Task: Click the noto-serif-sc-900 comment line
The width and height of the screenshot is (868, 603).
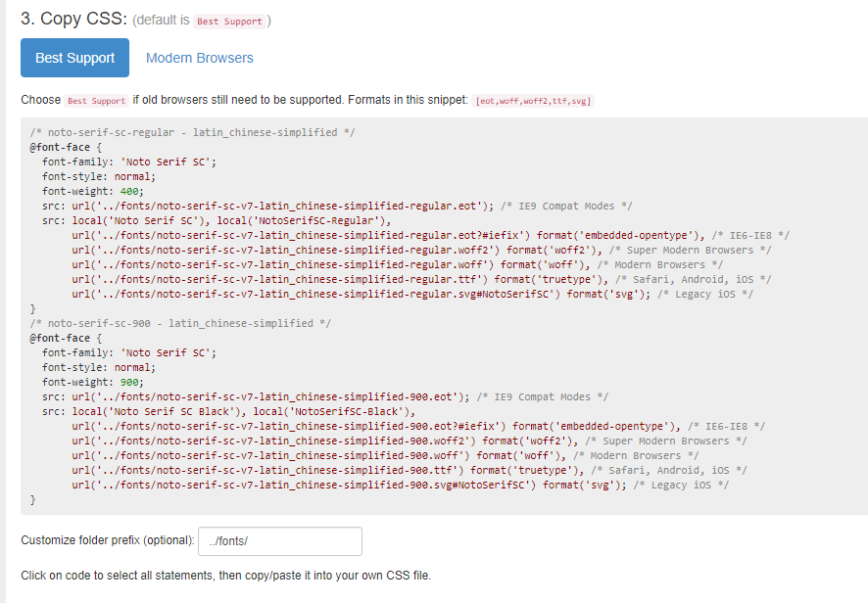Action: [x=180, y=323]
